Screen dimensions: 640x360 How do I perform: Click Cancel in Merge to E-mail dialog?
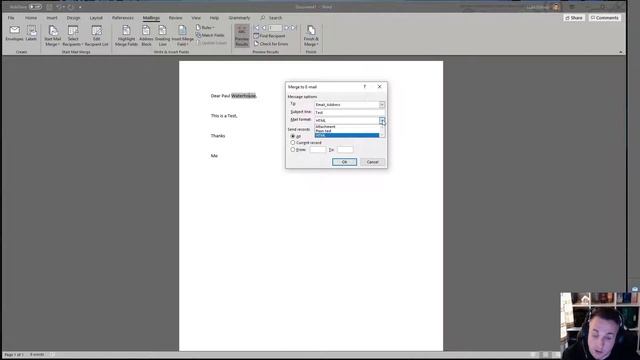(372, 162)
